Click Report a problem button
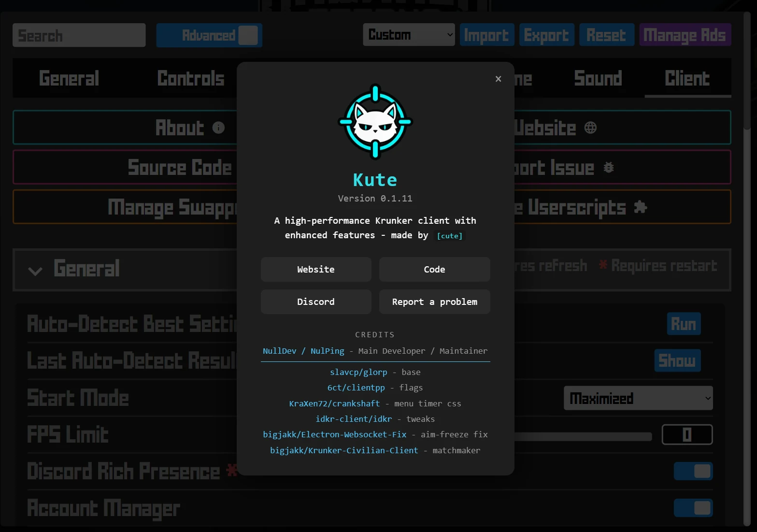Screen dimensions: 757x532 [x=434, y=302]
